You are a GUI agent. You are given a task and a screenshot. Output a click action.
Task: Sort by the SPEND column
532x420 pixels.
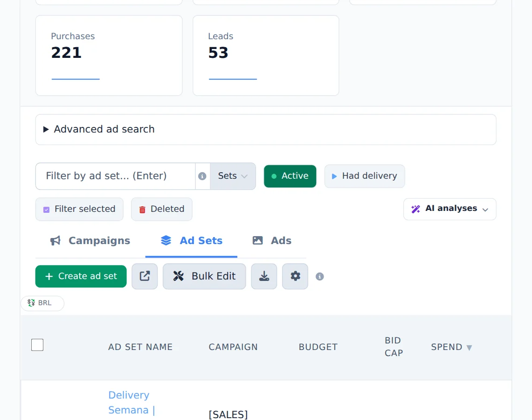tap(451, 347)
